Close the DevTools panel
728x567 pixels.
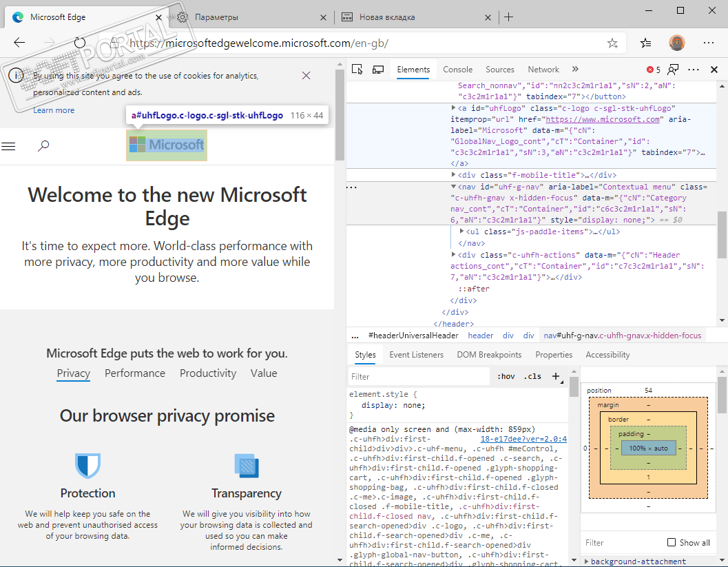[x=714, y=69]
